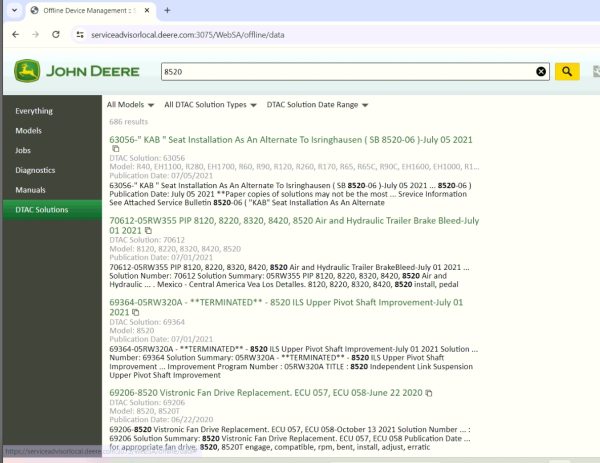600x463 pixels.
Task: Go back with the browser back arrow
Action: [15, 34]
